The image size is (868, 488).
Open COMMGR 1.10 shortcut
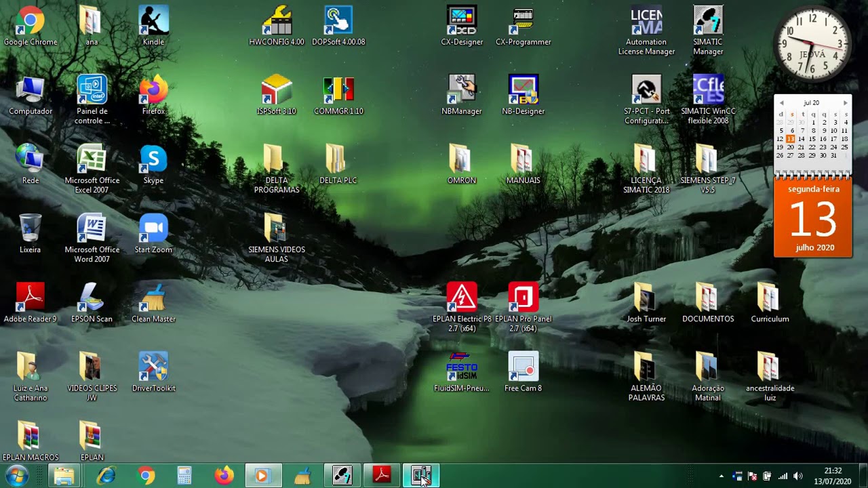[x=338, y=95]
